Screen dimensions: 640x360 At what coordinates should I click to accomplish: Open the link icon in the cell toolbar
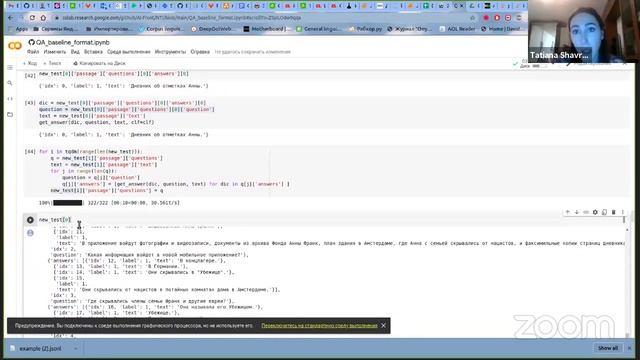(586, 212)
